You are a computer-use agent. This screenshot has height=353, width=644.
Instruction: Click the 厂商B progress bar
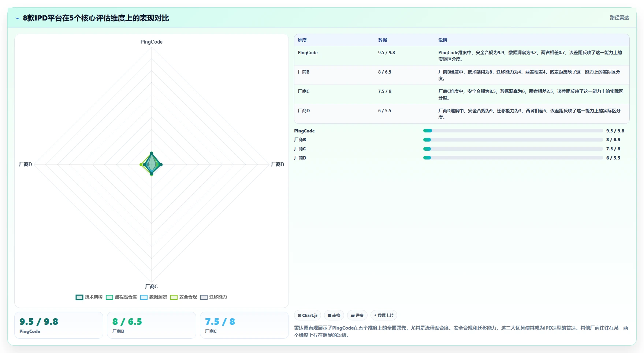[x=513, y=140]
